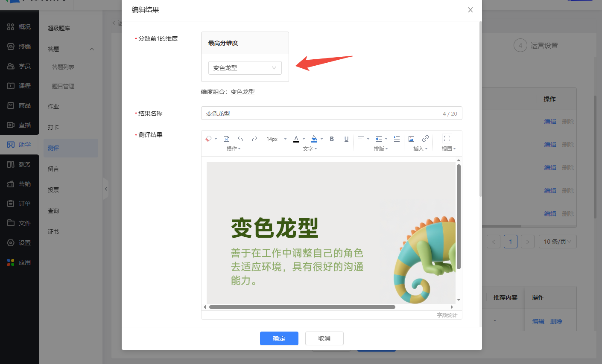602x364 pixels.
Task: Open 投票 in the secondary menu
Action: point(53,190)
